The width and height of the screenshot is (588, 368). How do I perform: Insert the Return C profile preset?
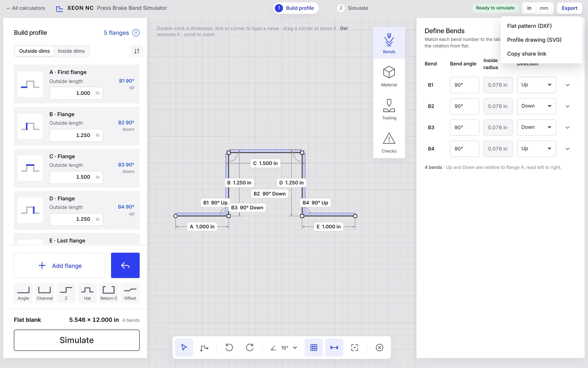click(109, 293)
